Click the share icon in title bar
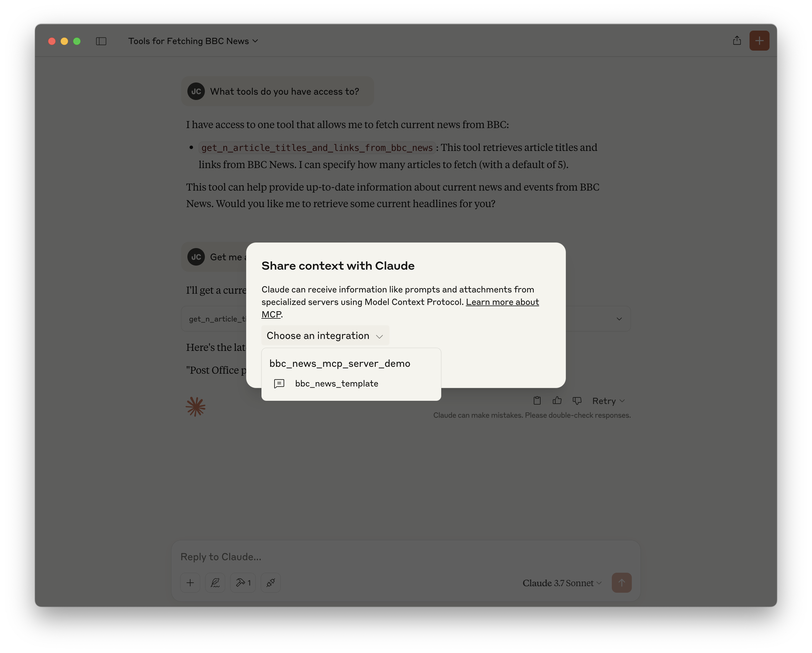 737,41
